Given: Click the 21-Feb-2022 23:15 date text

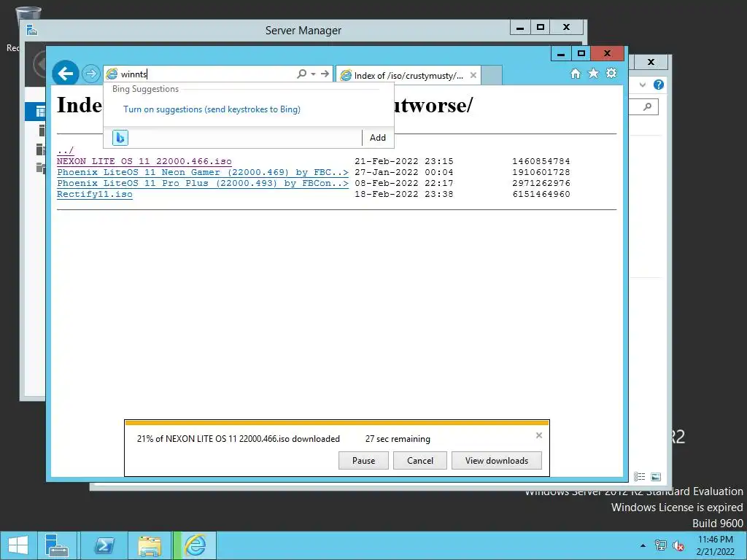Looking at the screenshot, I should tap(404, 161).
